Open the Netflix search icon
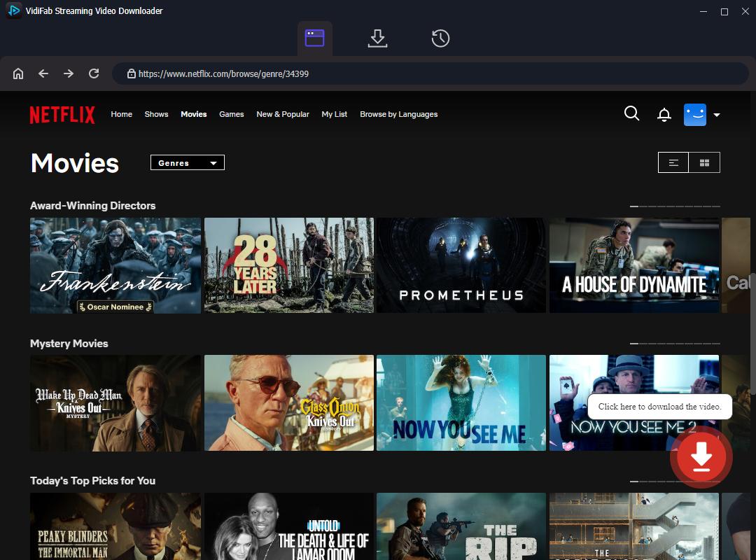 click(631, 113)
